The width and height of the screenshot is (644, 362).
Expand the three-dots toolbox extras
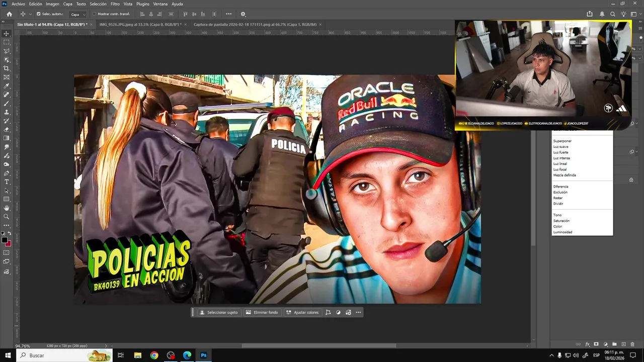[7, 225]
